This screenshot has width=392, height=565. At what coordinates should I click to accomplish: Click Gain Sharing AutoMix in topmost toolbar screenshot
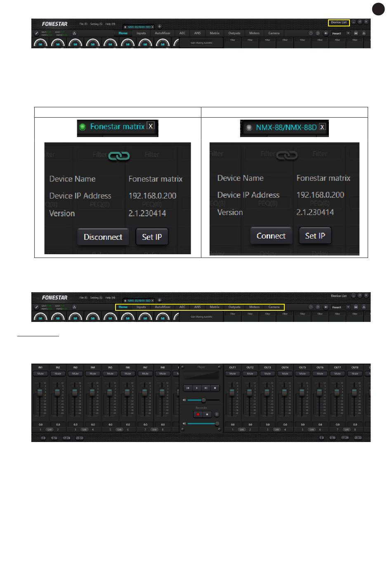201,43
